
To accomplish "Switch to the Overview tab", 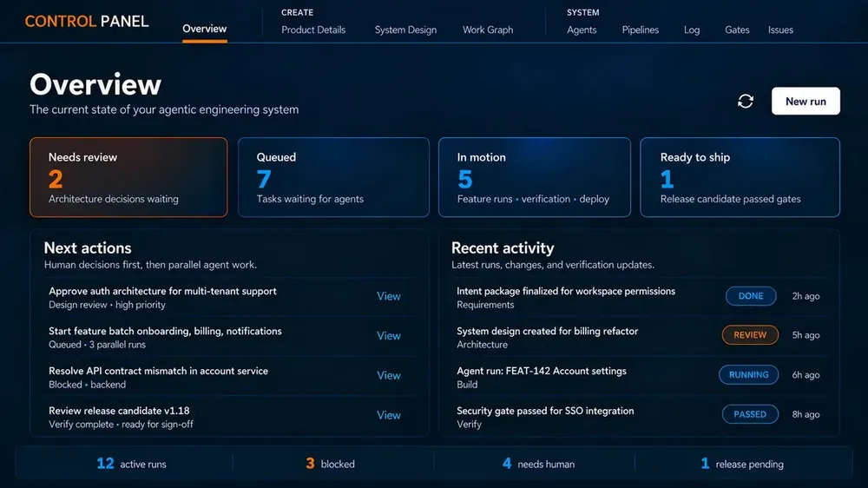I will [x=204, y=29].
